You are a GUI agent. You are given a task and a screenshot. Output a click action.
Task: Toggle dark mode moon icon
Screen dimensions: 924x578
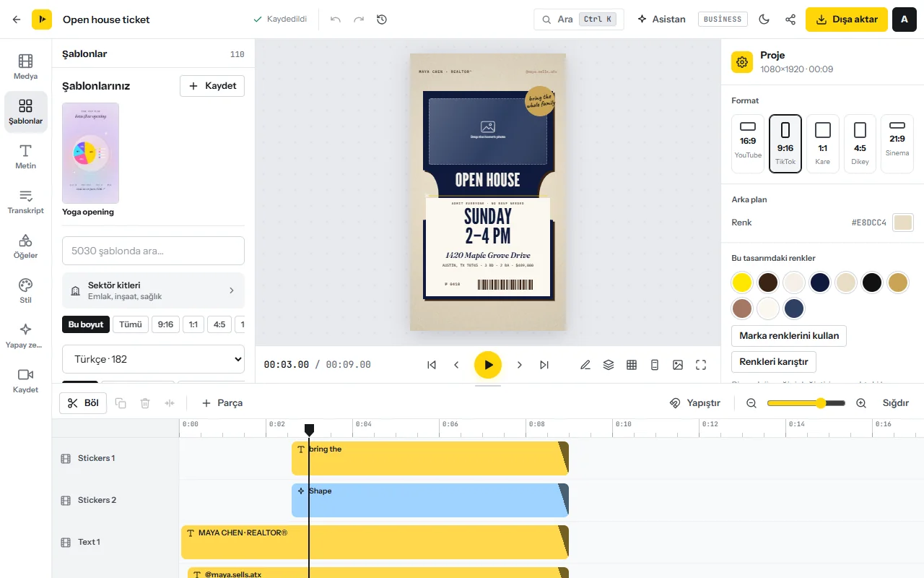pyautogui.click(x=764, y=20)
